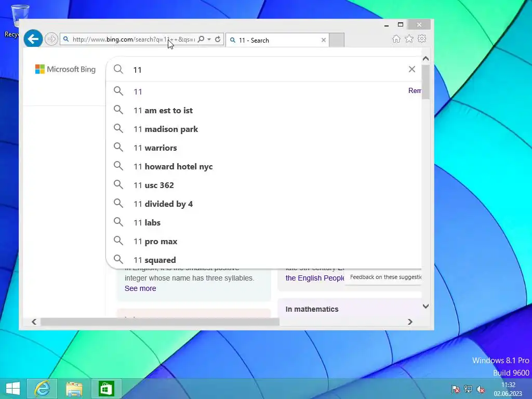Click inside the Bing search input field
Screen dimensions: 532x399
(x=264, y=70)
